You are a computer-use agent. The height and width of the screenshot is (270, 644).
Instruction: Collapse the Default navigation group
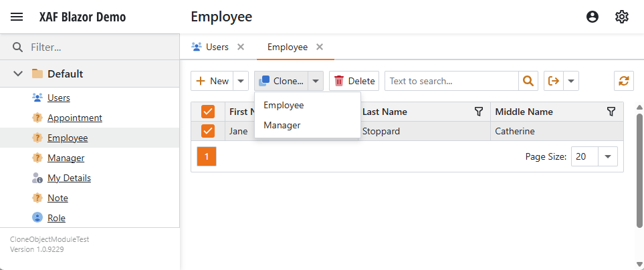pos(18,74)
